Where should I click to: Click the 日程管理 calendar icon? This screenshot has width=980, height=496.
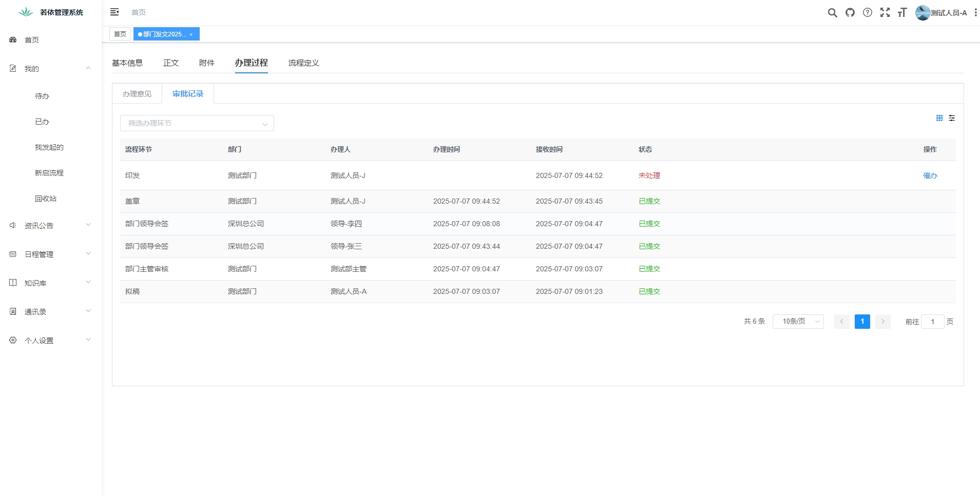(x=13, y=254)
